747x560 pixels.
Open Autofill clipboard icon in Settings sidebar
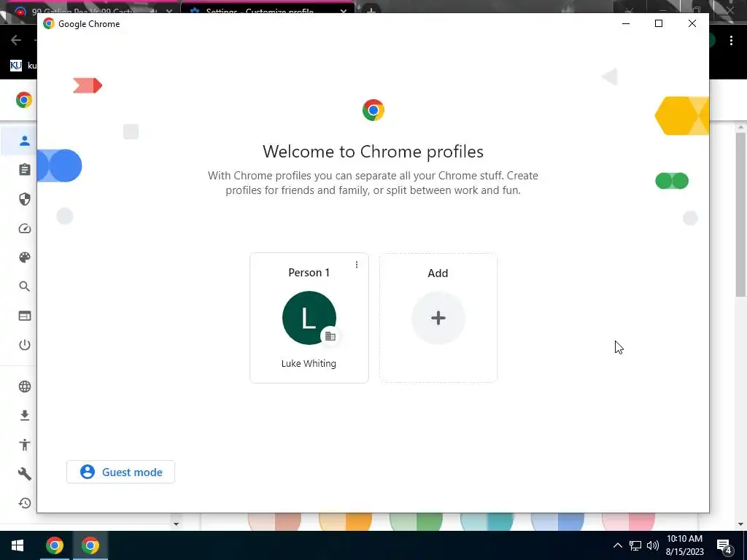coord(24,169)
